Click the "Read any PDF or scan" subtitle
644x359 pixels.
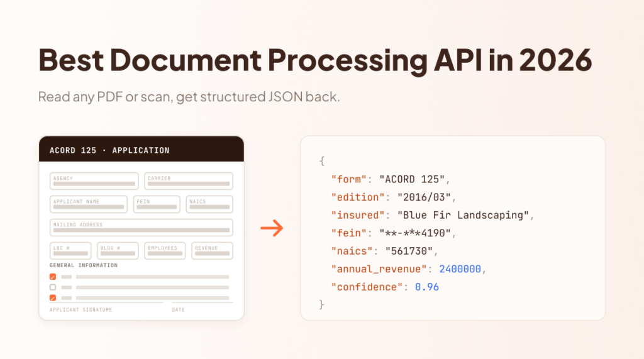189,97
